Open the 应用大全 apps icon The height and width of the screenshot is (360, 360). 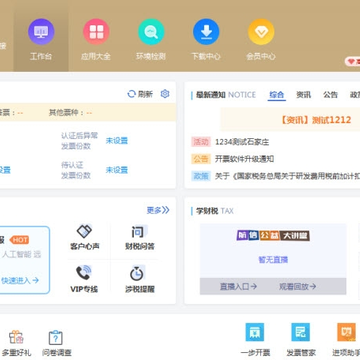(96, 32)
